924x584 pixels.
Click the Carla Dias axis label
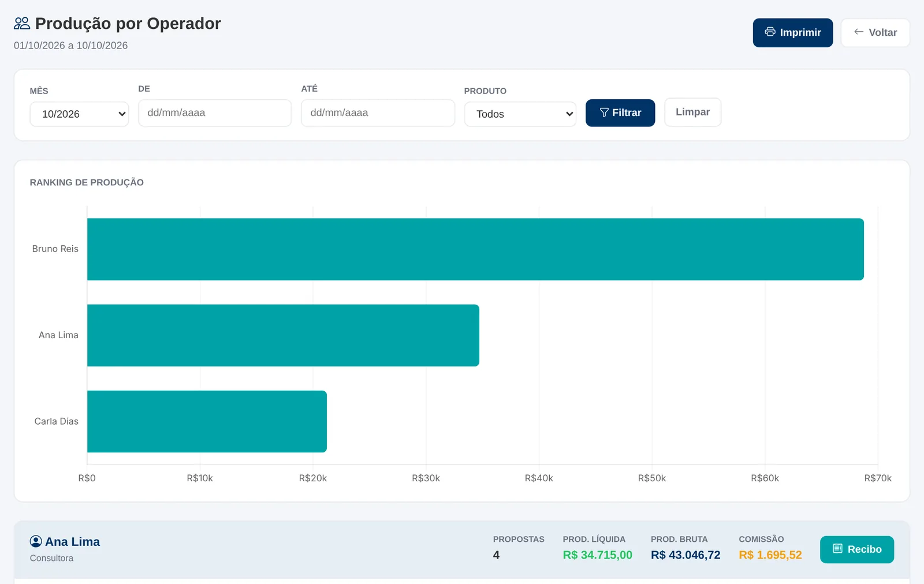click(56, 421)
